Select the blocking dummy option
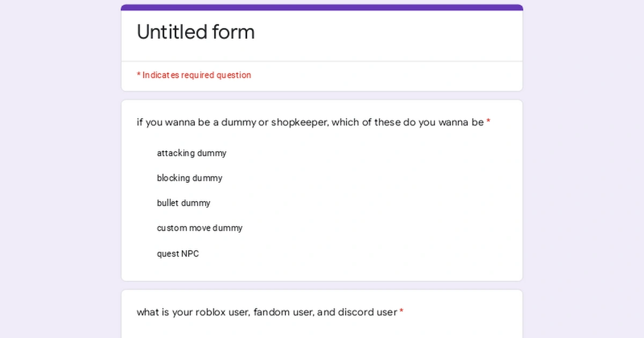 tap(189, 178)
